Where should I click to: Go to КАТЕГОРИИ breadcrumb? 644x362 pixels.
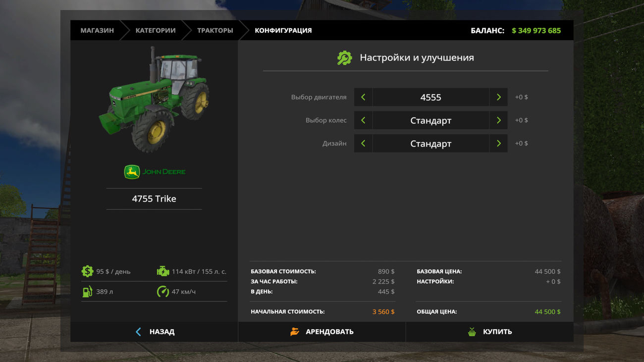pos(156,30)
